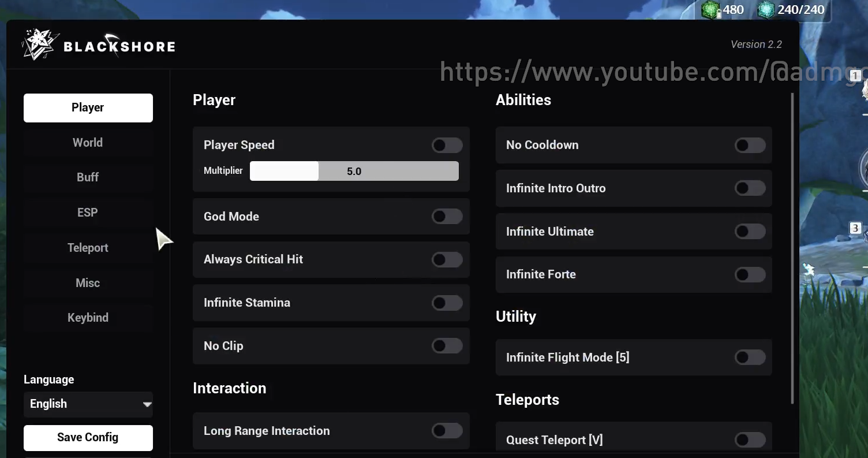The width and height of the screenshot is (868, 458).
Task: Toggle Always Critical Hit
Action: 447,259
